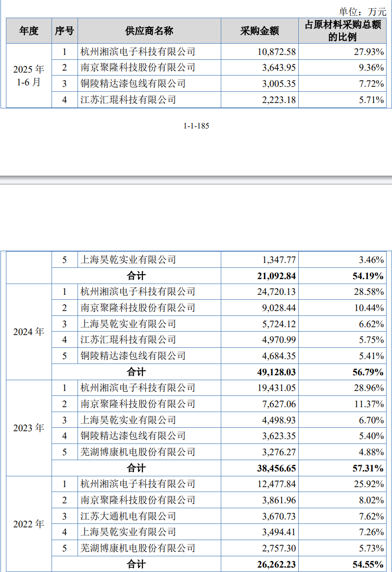Click the 2023年 year cell

pos(29,428)
